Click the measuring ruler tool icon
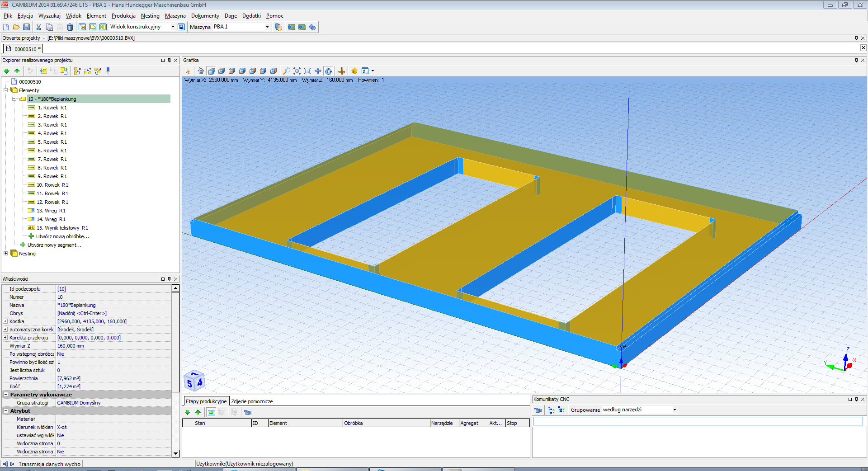Screen dimensions: 868x471 click(341, 71)
